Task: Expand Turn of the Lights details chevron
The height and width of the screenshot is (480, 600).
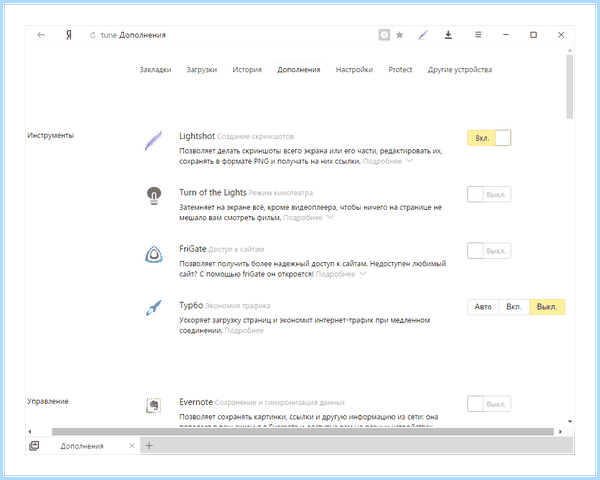Action: point(330,217)
